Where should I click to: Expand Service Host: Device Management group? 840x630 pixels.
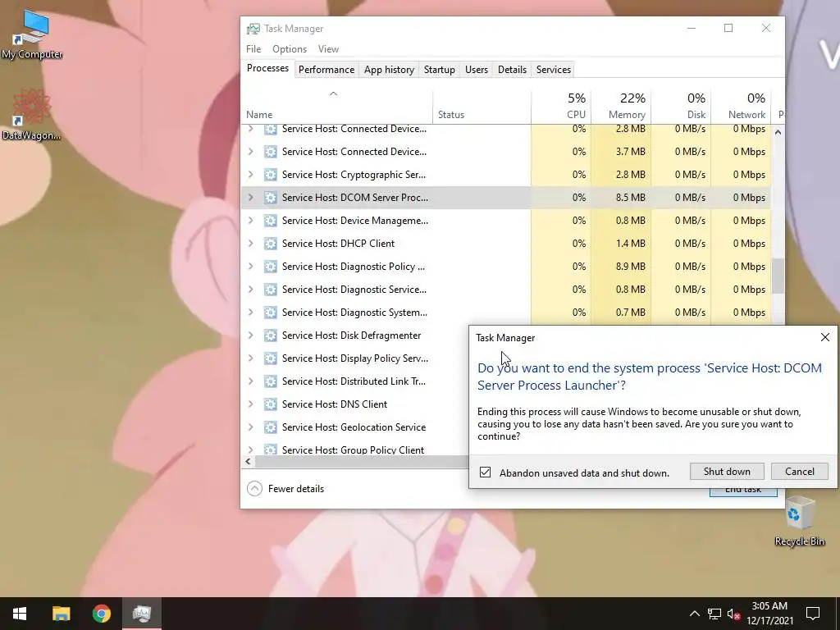(250, 221)
